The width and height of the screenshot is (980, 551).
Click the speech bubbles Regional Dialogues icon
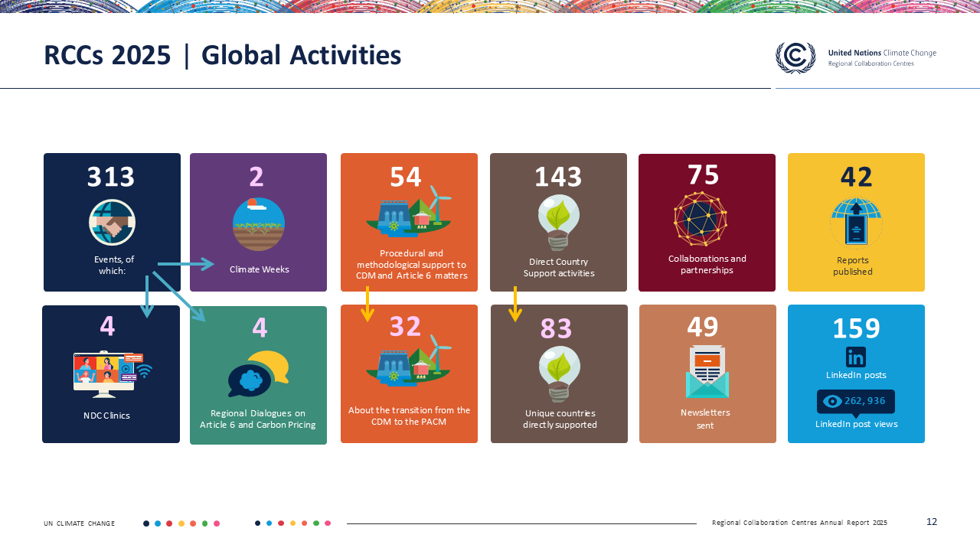[259, 374]
